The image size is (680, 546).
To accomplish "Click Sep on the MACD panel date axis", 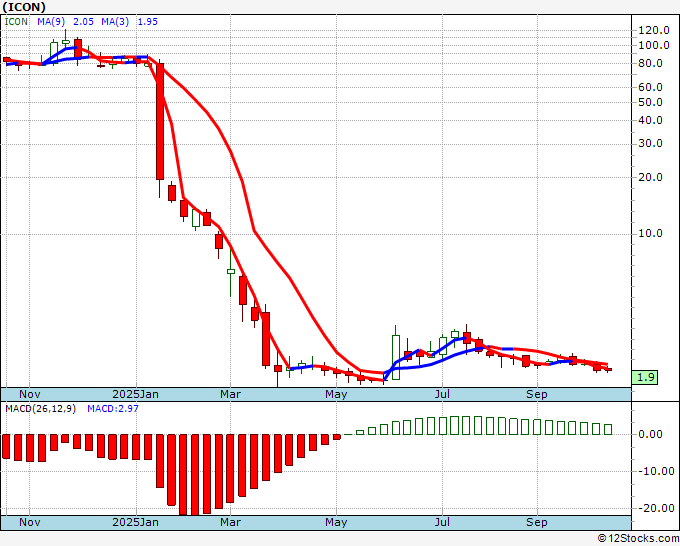I will pos(537,522).
